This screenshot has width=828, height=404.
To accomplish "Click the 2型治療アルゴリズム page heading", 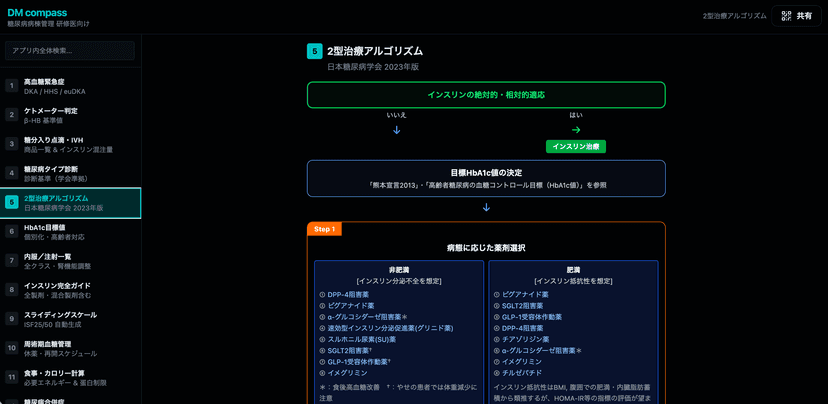I will pyautogui.click(x=375, y=51).
